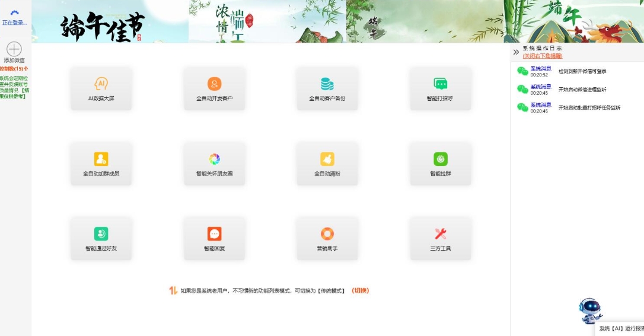The width and height of the screenshot is (644, 336).
Task: Collapse the system log panel with double chevron
Action: click(x=516, y=52)
